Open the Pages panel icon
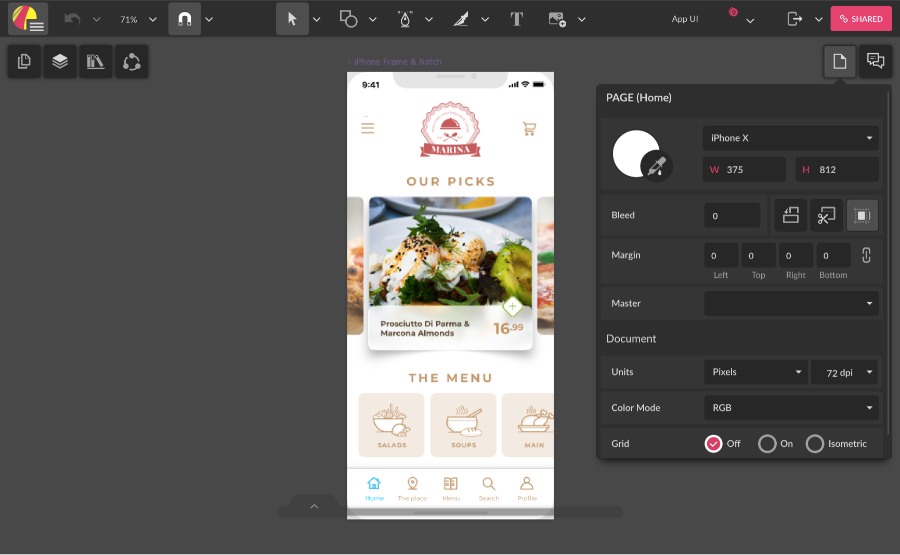The height and width of the screenshot is (555, 900). [x=24, y=62]
